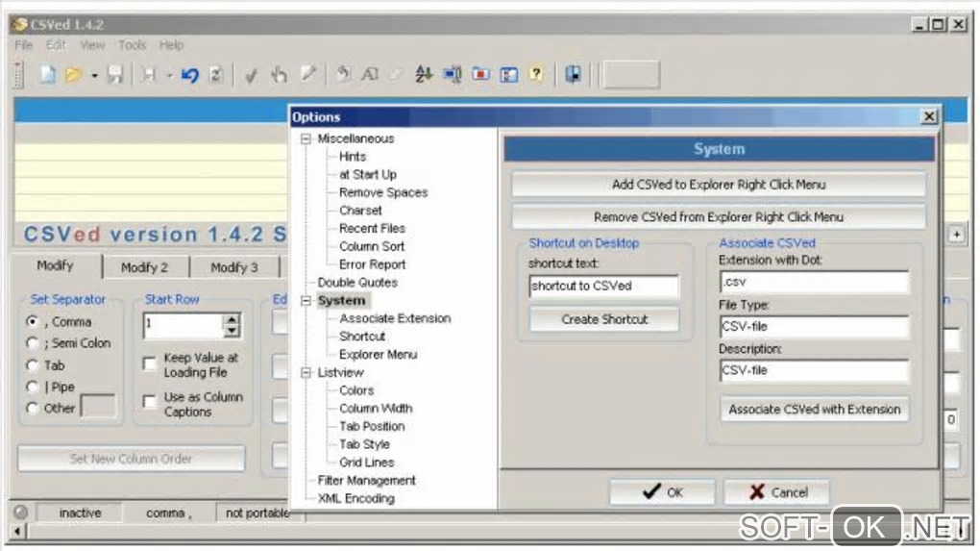
Task: Click the Other separator text box
Action: 98,407
